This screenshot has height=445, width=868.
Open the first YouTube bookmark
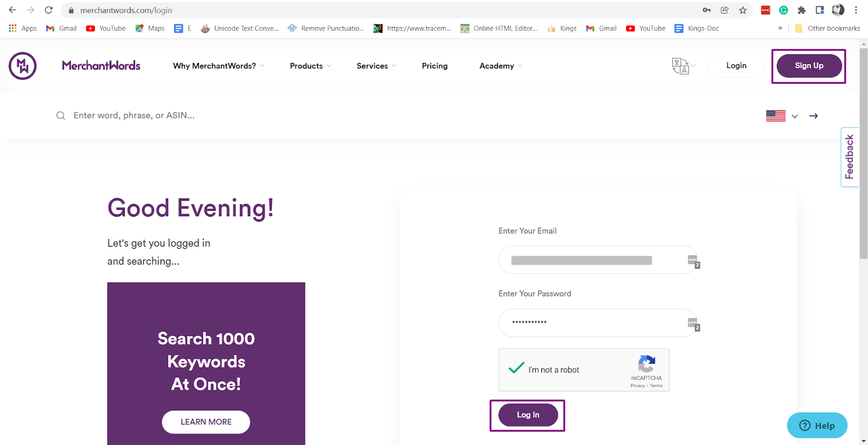click(x=106, y=28)
